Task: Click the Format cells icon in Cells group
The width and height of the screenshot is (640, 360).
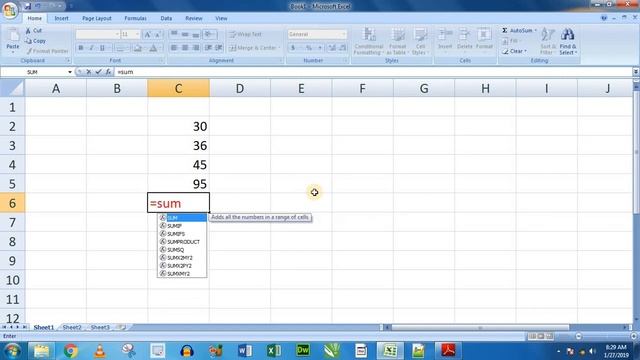Action: click(484, 35)
